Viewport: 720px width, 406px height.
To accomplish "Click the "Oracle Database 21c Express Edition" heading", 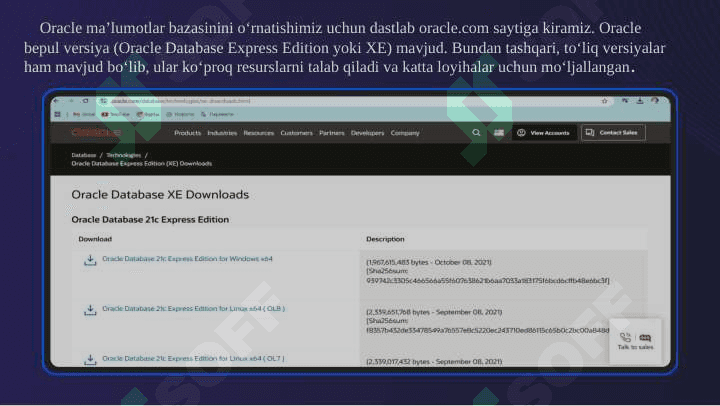I will tap(150, 220).
